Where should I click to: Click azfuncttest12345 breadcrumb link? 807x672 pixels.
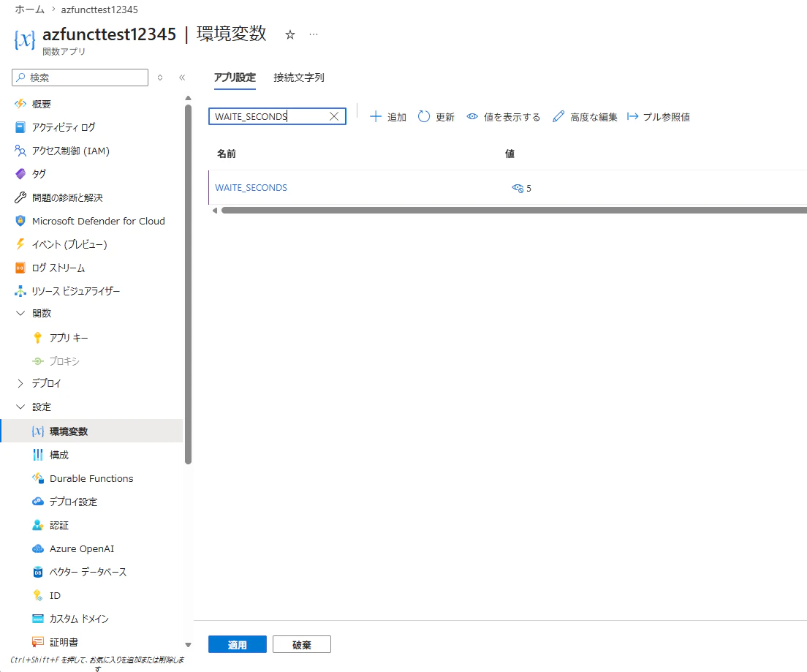tap(99, 10)
